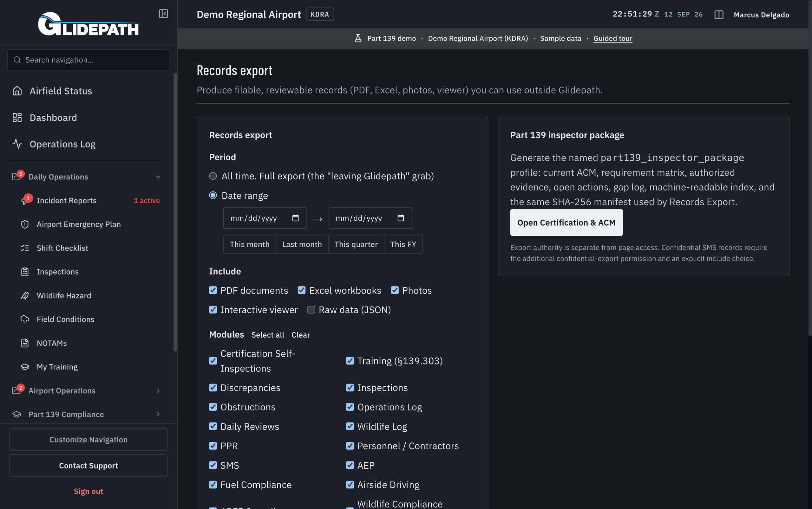Choose the Last month period preset

coord(302,244)
